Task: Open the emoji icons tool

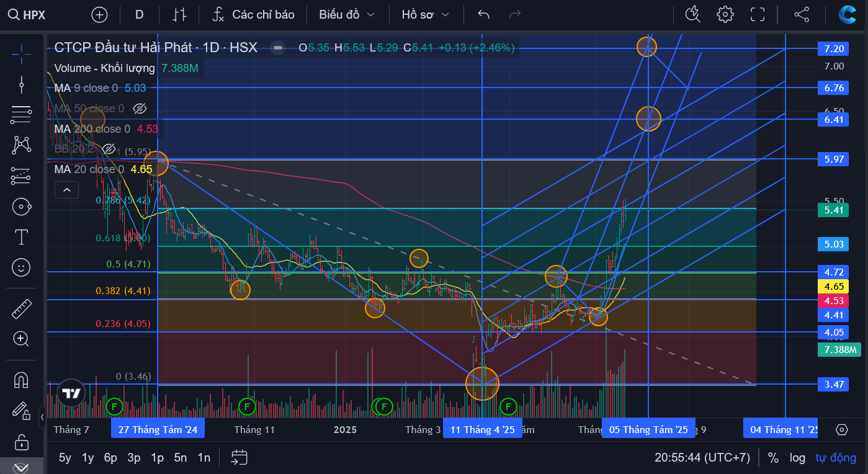Action: pyautogui.click(x=21, y=267)
